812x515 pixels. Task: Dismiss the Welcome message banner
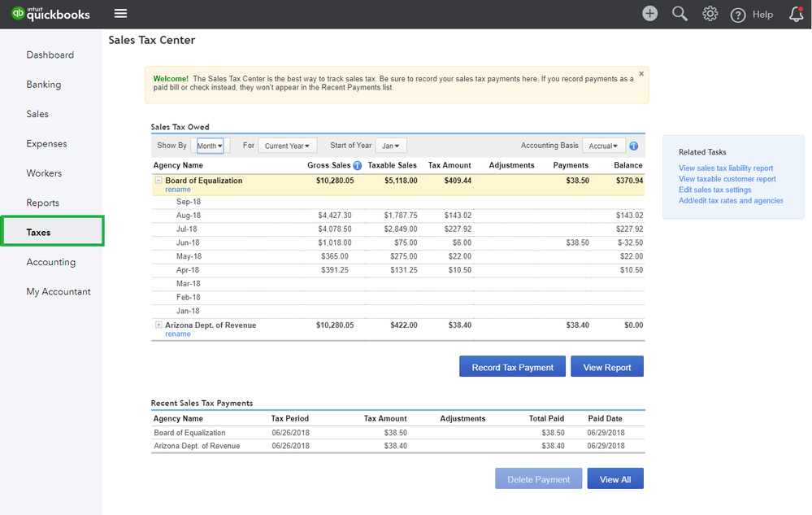click(641, 74)
